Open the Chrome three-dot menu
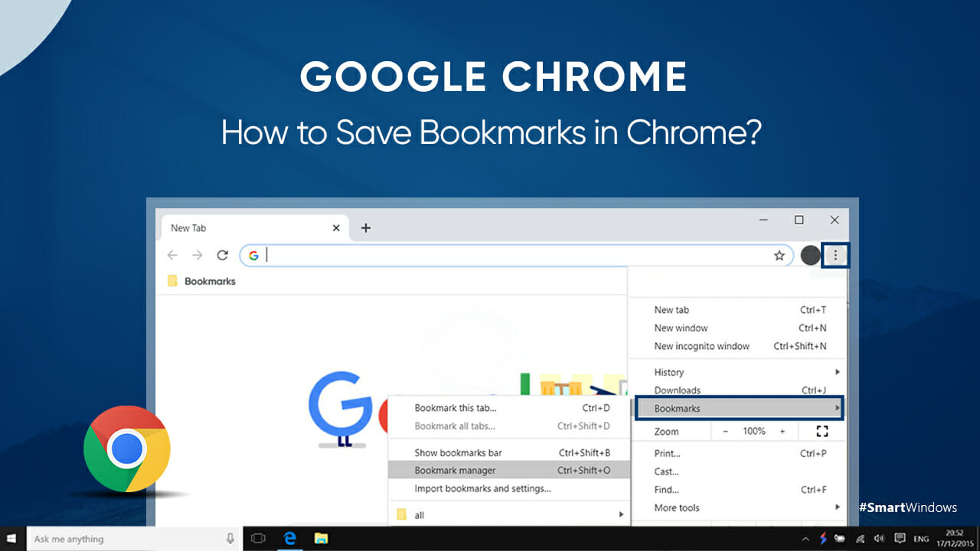 click(835, 255)
